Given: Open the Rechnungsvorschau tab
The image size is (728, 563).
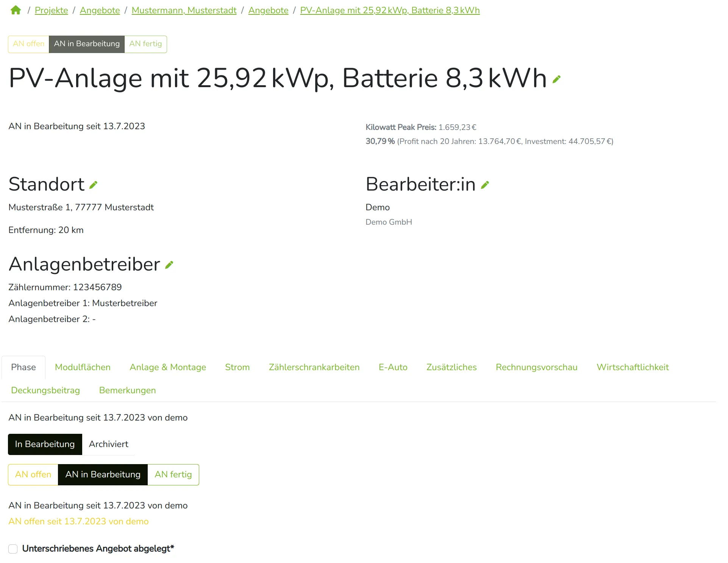Looking at the screenshot, I should pyautogui.click(x=536, y=367).
